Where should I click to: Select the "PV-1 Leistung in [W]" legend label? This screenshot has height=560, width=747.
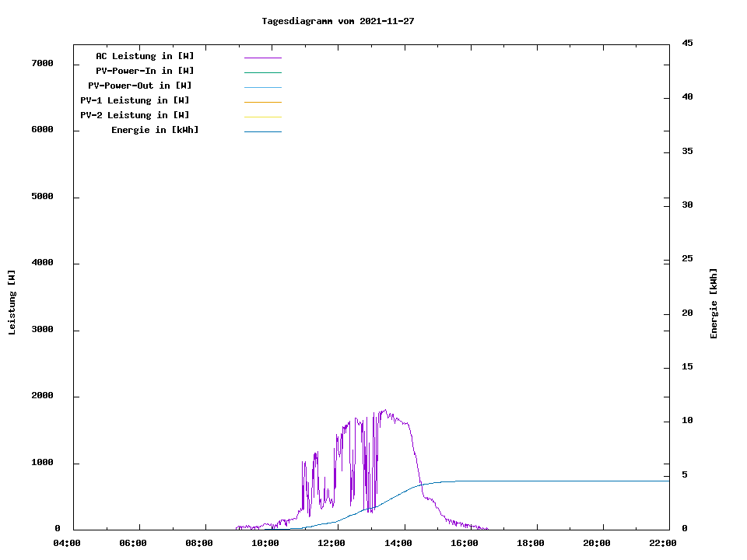point(135,100)
